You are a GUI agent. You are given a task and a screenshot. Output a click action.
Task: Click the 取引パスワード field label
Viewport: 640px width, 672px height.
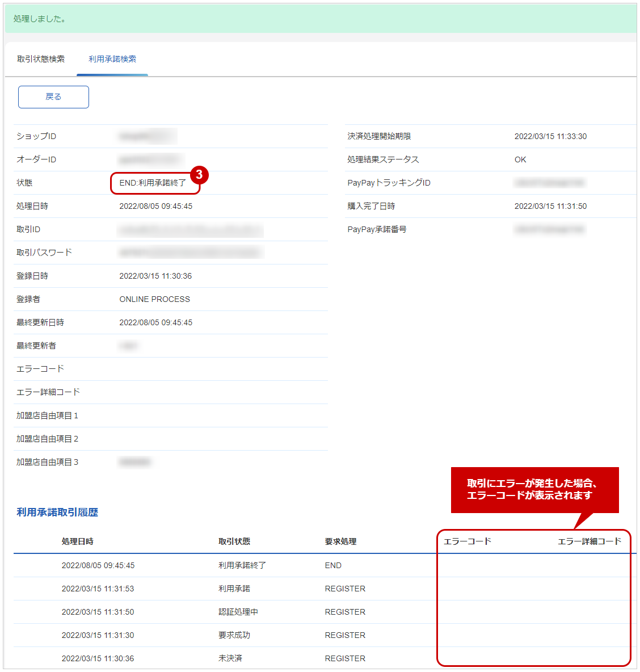pyautogui.click(x=44, y=253)
